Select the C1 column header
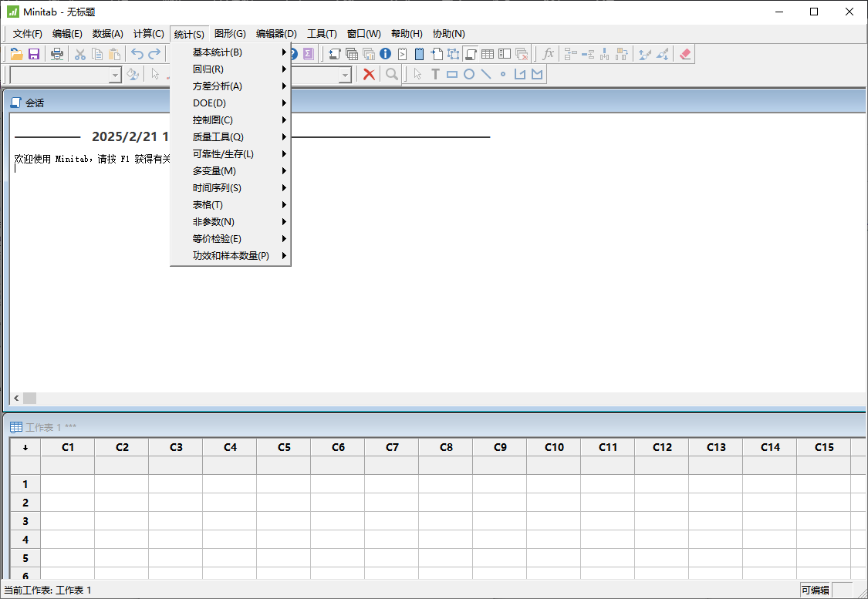 pos(68,447)
